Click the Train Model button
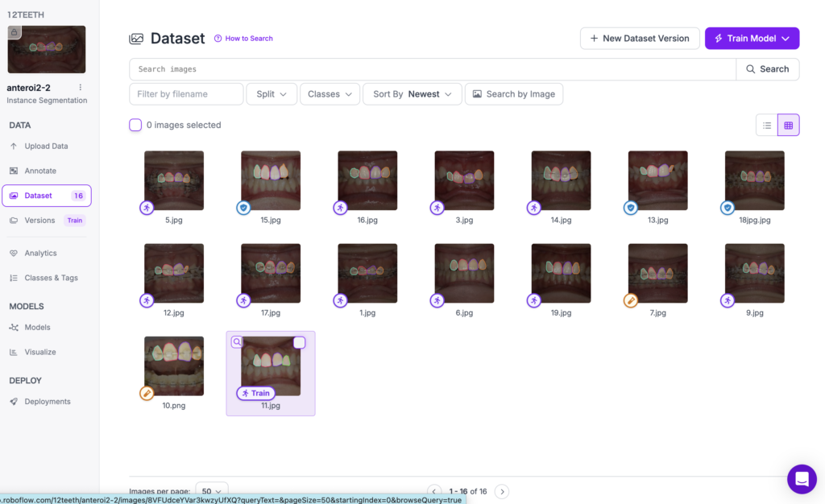The width and height of the screenshot is (825, 504). (x=752, y=39)
